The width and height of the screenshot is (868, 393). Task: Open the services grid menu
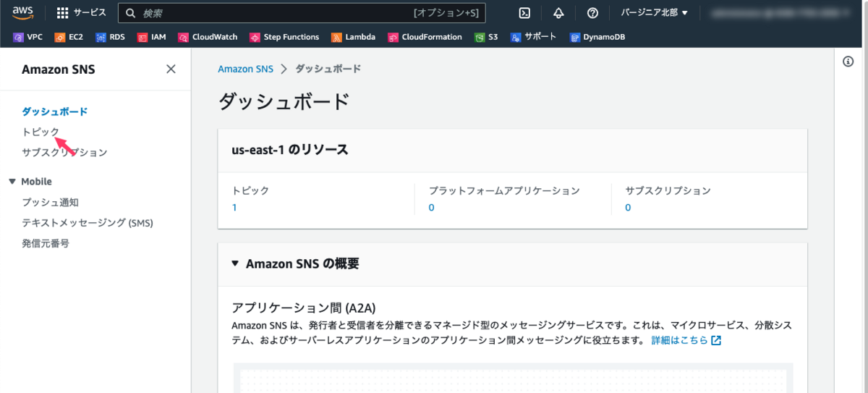pos(63,13)
